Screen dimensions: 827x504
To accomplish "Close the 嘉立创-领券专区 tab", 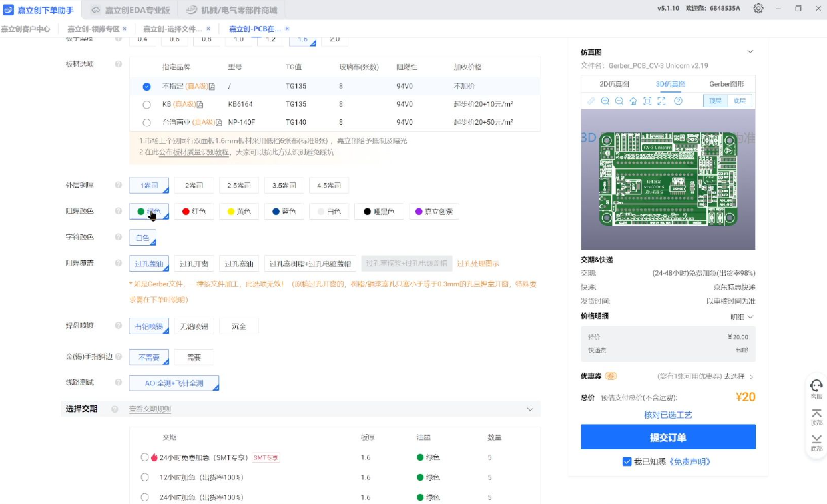I will tap(125, 29).
